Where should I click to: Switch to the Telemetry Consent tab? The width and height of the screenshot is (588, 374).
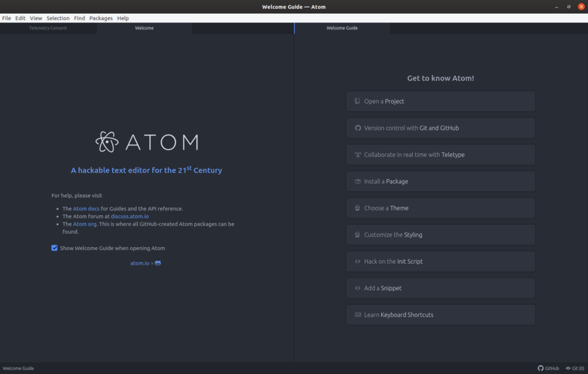point(48,28)
